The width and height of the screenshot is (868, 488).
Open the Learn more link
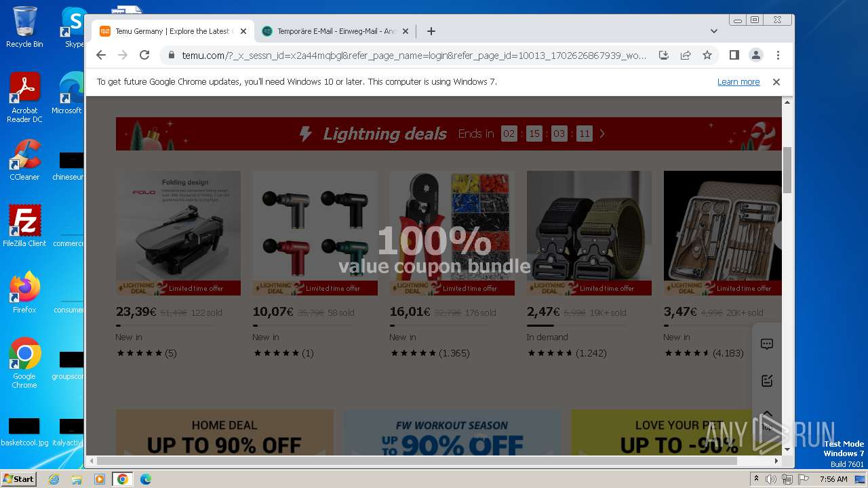738,81
